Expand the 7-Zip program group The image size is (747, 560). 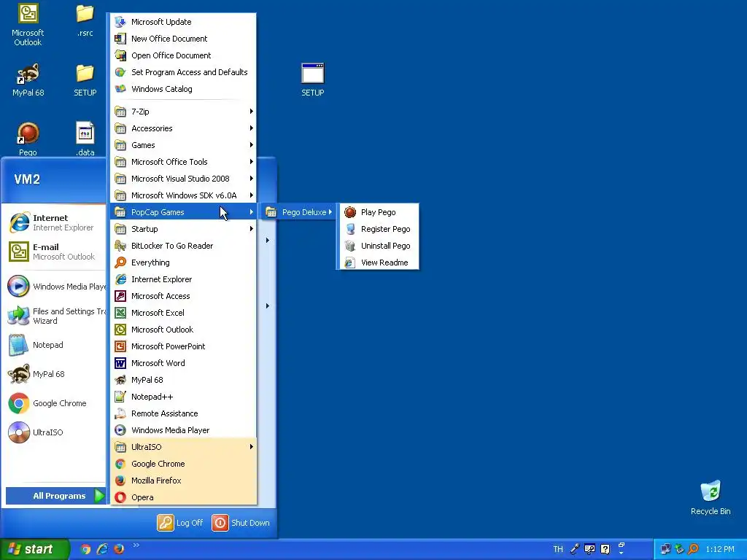(184, 112)
